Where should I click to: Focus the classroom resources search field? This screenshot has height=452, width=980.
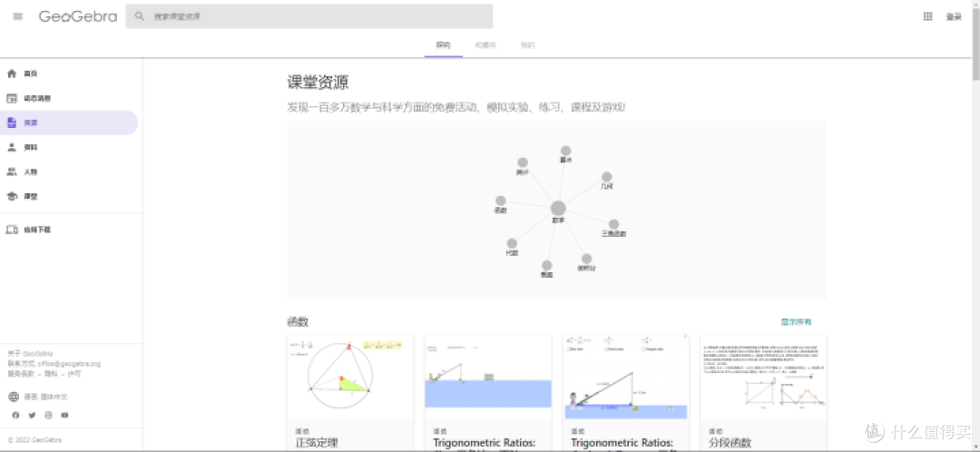pyautogui.click(x=309, y=16)
